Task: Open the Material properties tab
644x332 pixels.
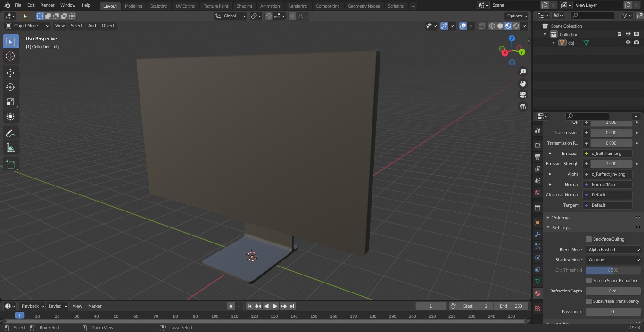Action: 537,293
